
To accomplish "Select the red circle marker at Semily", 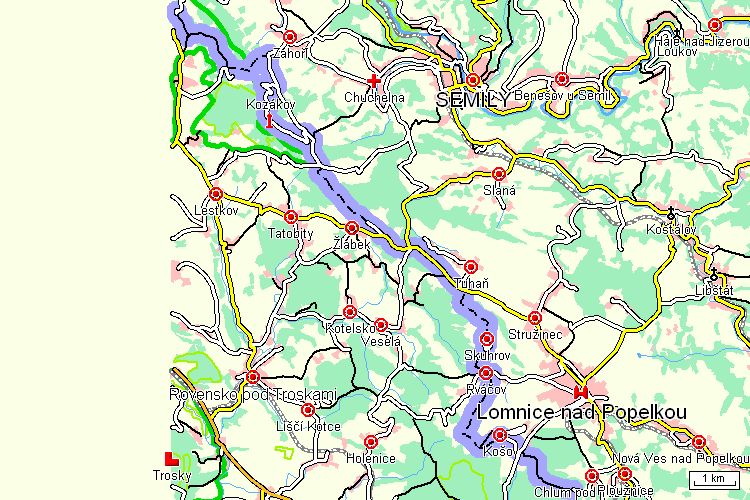I will point(473,80).
